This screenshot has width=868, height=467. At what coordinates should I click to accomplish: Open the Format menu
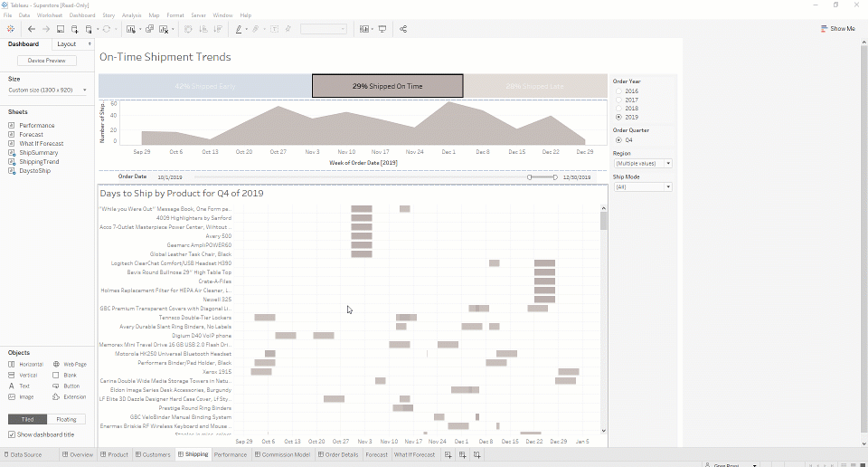(175, 15)
